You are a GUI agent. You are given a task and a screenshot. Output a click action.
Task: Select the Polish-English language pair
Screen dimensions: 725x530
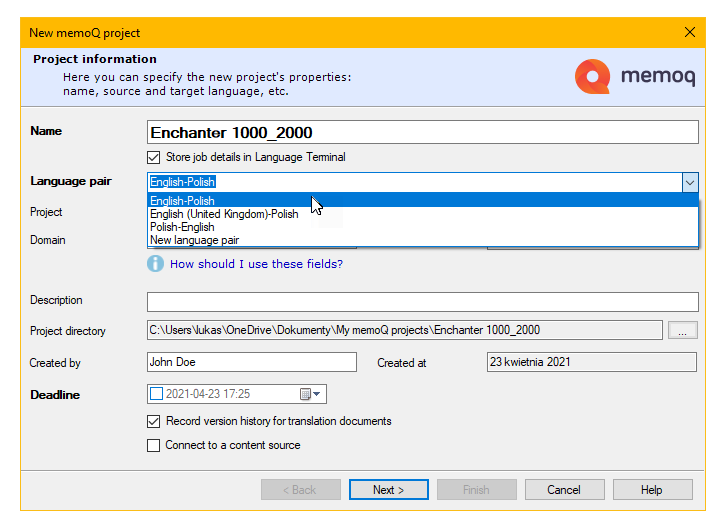pos(423,227)
